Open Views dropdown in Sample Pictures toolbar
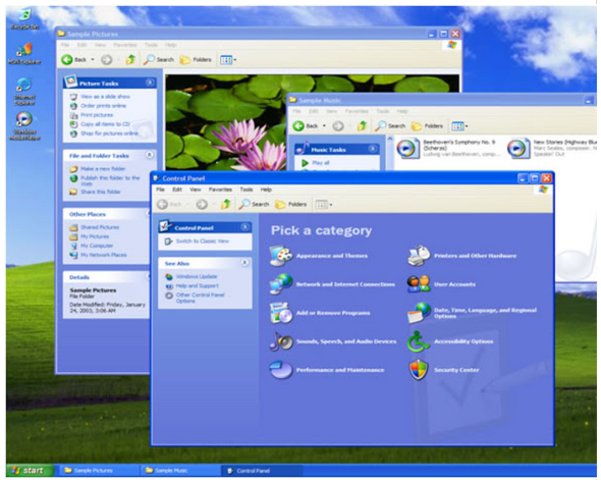 [228, 60]
